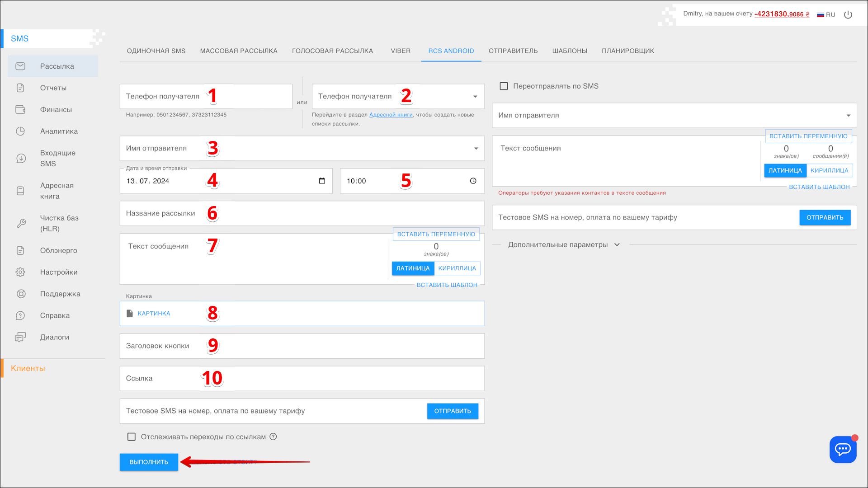
Task: Click the Название рассылки input field
Action: tap(302, 213)
